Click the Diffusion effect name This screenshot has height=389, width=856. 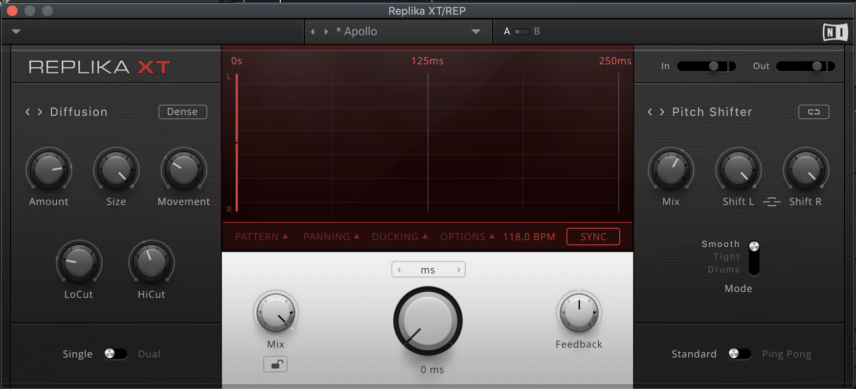point(79,112)
